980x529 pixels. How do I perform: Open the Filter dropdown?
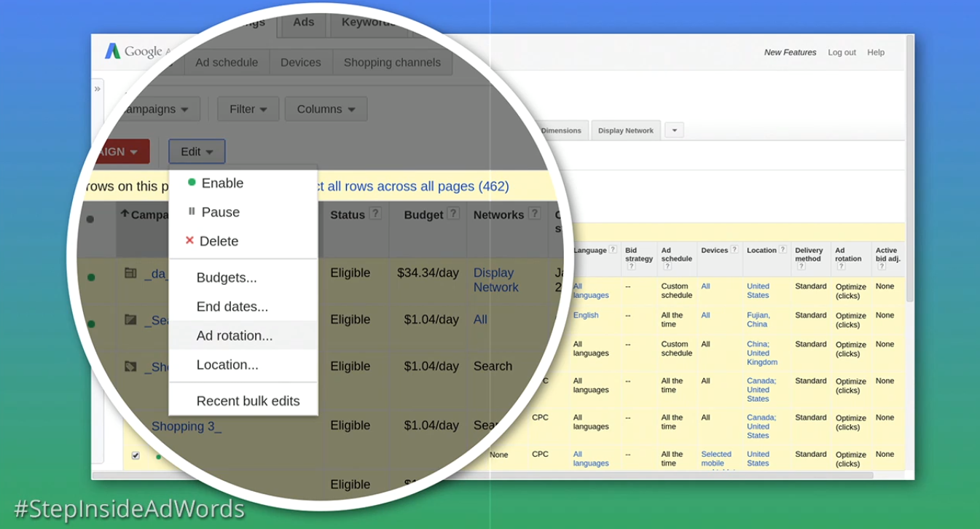click(248, 109)
